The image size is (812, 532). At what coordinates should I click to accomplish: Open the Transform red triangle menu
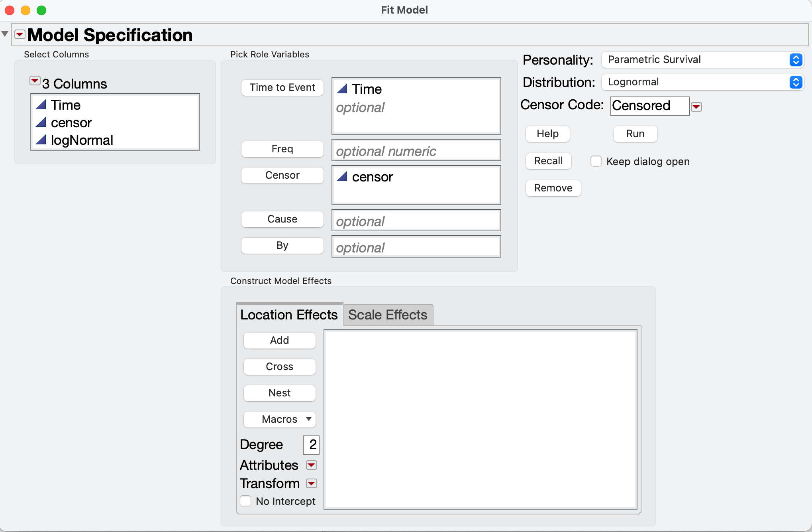(311, 484)
